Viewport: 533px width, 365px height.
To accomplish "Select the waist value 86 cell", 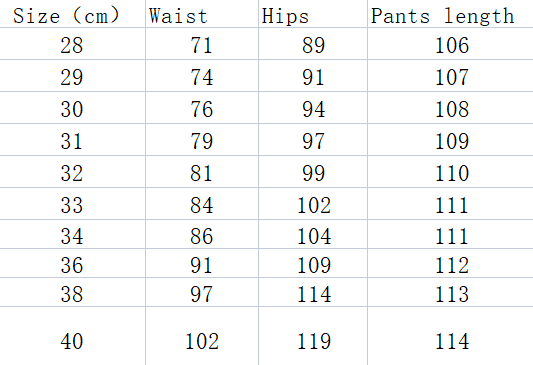I will 202,234.
